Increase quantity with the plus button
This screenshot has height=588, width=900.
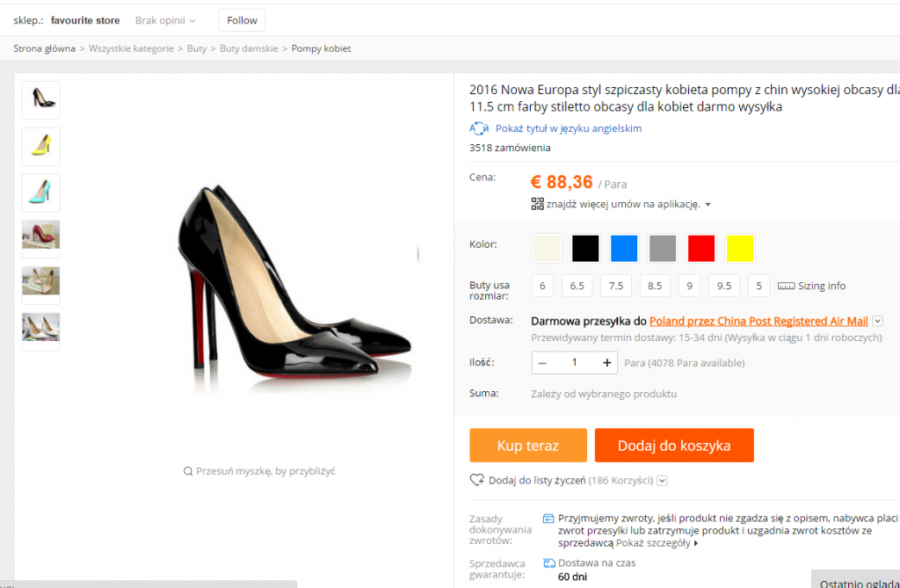[x=606, y=362]
